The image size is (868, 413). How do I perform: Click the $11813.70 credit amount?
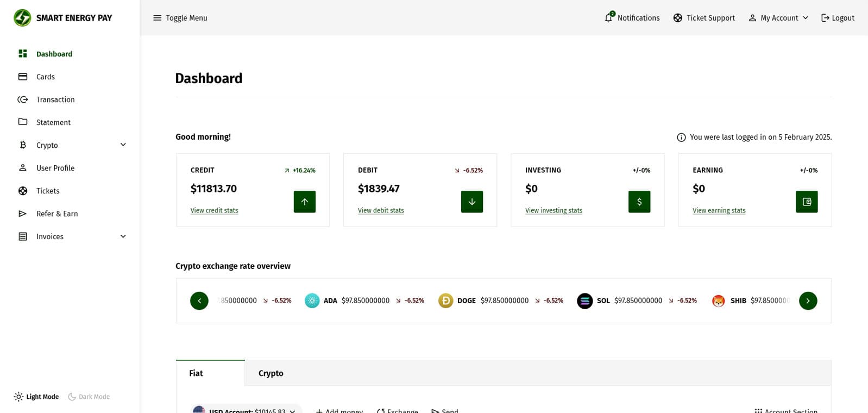coord(213,189)
